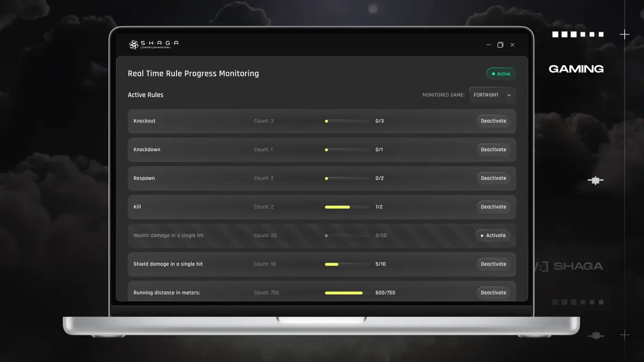644x362 pixels.
Task: Select the Running distance in meters label
Action: point(167,293)
